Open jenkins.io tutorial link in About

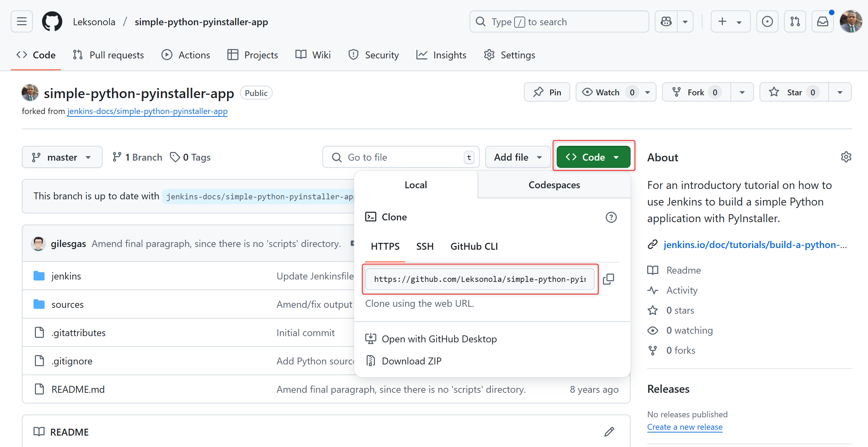(755, 245)
